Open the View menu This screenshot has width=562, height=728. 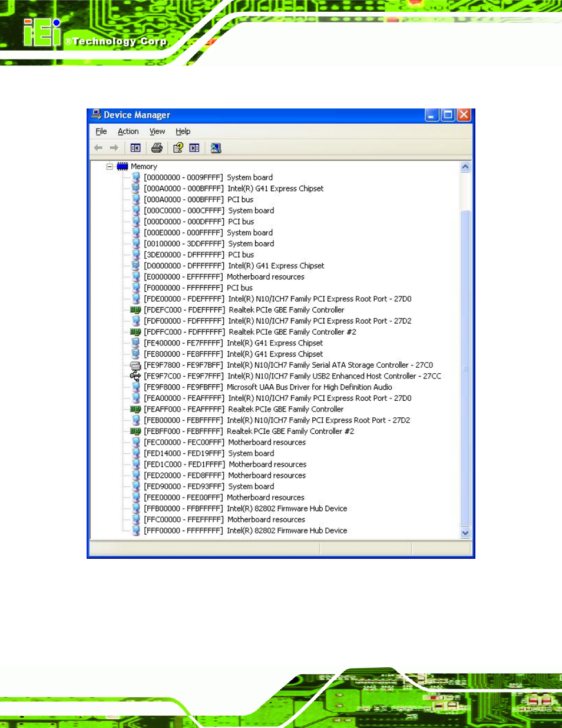[157, 131]
